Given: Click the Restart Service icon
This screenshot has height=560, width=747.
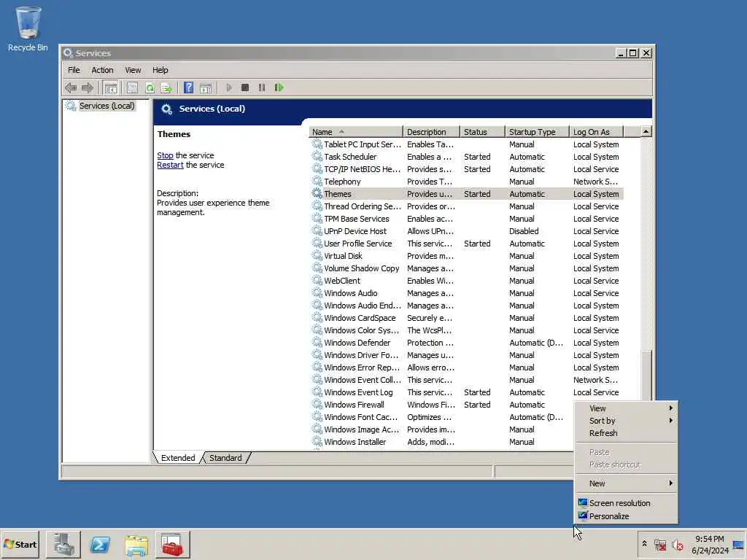Looking at the screenshot, I should 279,87.
